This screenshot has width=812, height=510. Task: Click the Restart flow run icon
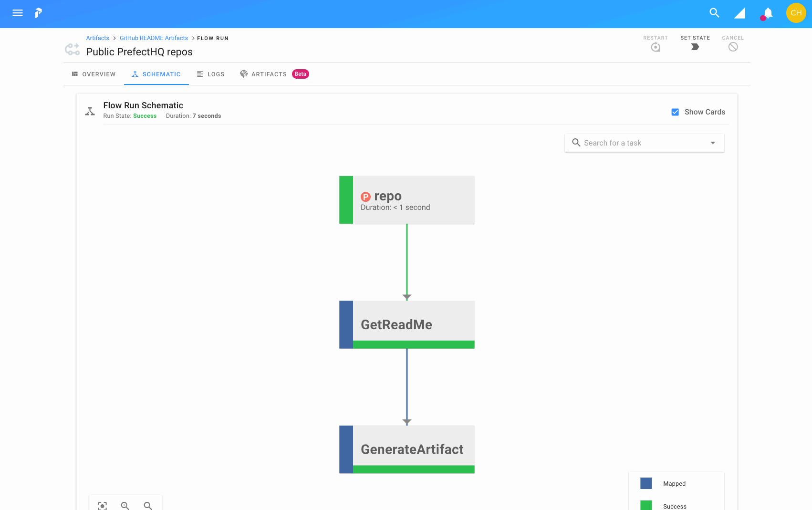tap(656, 47)
